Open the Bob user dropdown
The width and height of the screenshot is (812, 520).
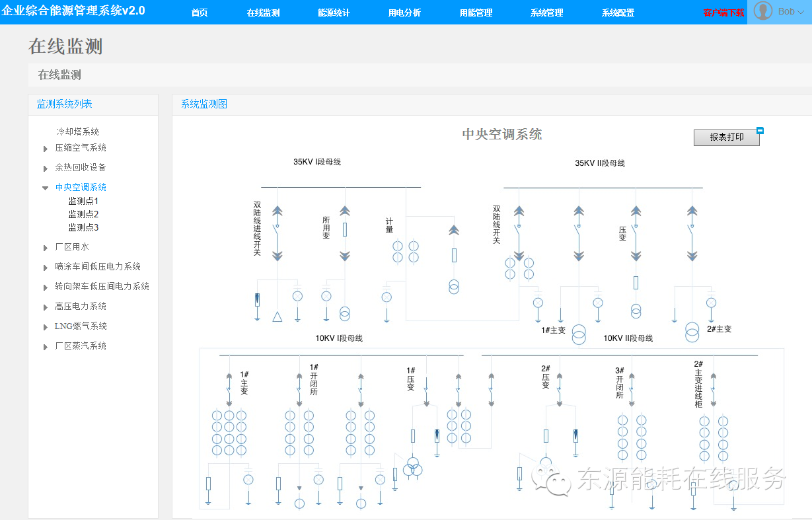coord(791,11)
